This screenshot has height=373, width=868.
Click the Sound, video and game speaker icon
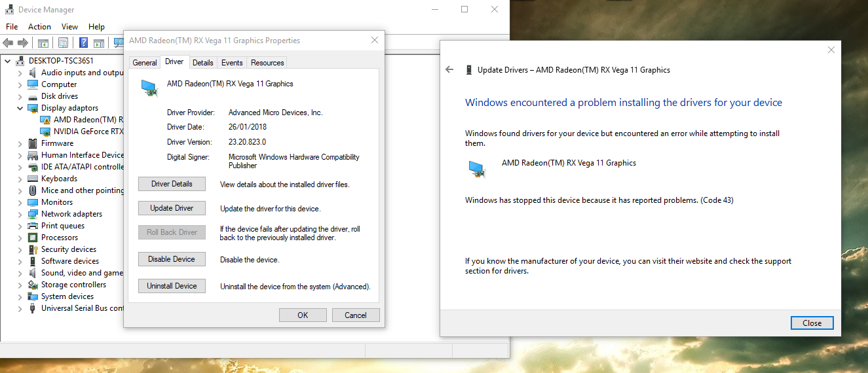33,273
